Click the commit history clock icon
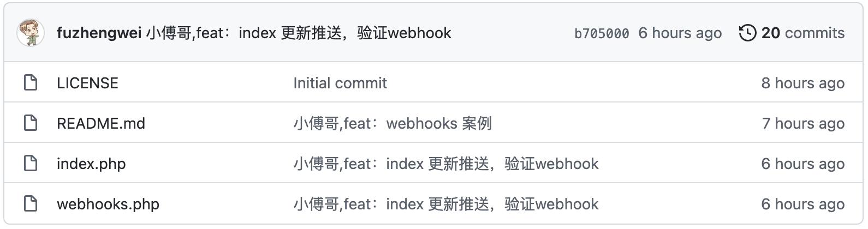 point(747,33)
